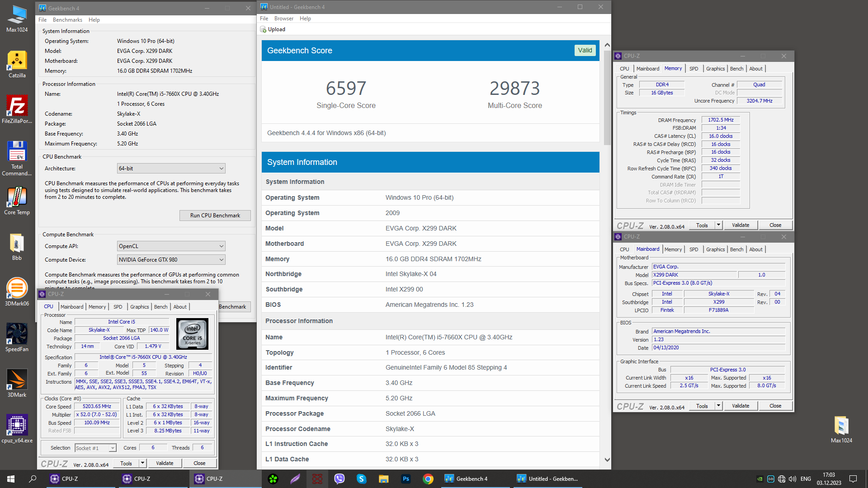Image resolution: width=868 pixels, height=488 pixels.
Task: Open SpeedFan desktop shortcut
Action: [x=17, y=338]
